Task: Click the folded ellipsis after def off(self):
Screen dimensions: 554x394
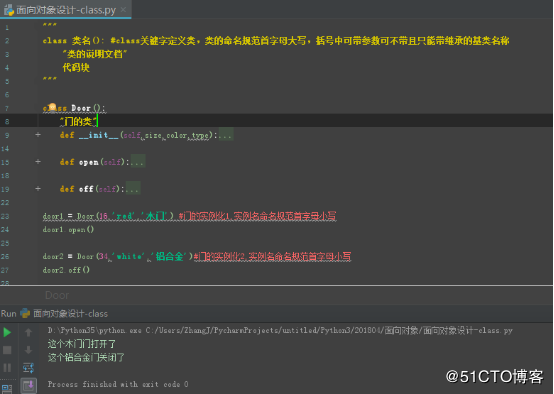Action: (x=133, y=189)
